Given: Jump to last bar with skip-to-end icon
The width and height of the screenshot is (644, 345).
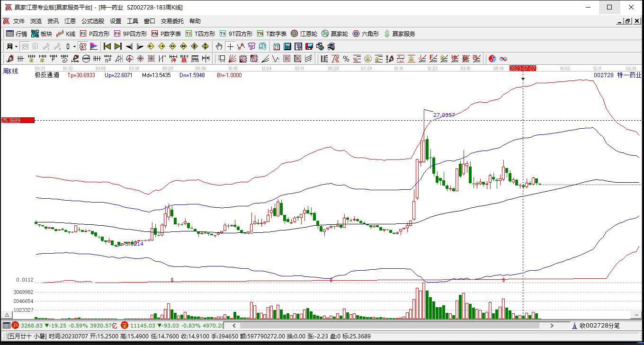Looking at the screenshot, I should [x=118, y=46].
